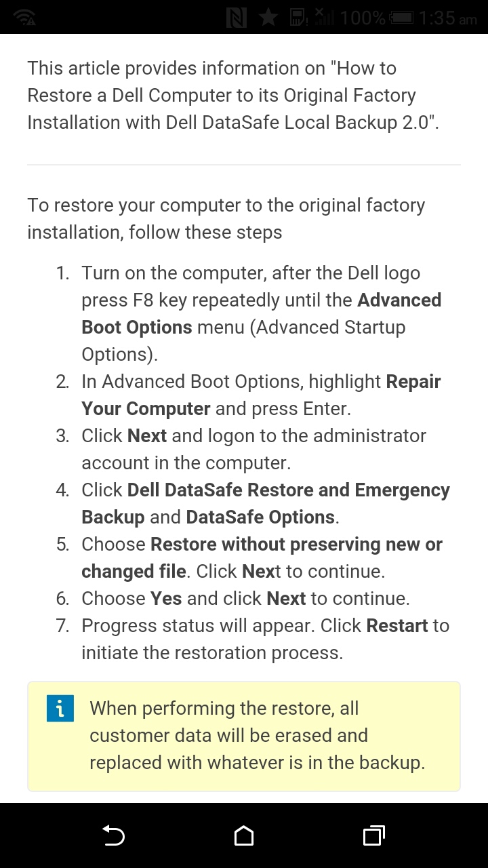
Task: Tap the 1:35 am clock
Action: click(447, 18)
